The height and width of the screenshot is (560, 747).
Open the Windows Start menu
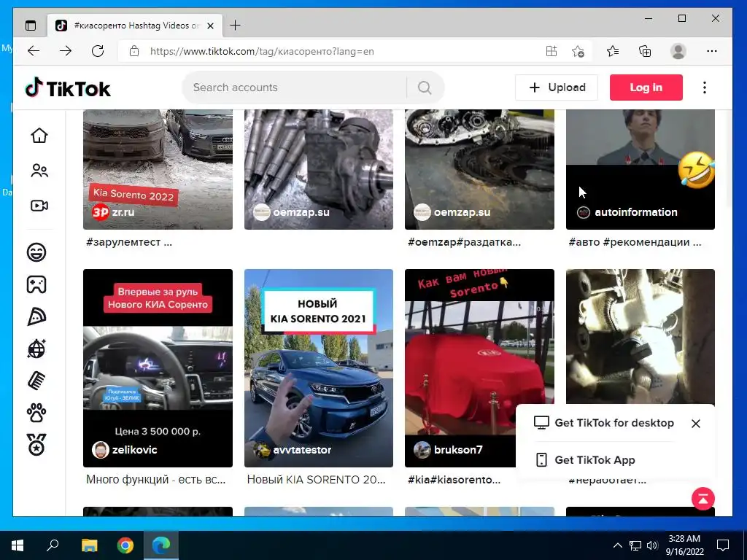(x=18, y=545)
